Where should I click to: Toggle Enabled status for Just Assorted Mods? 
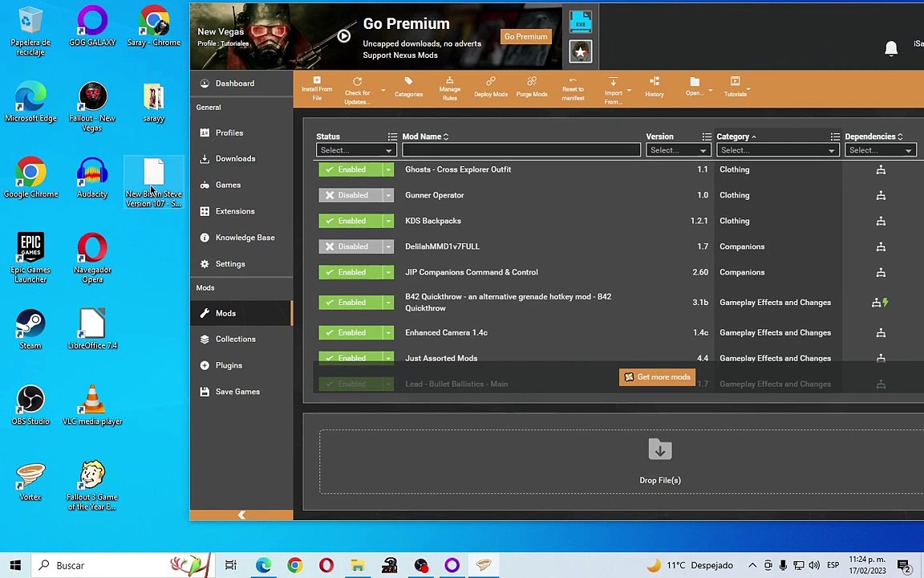tap(351, 357)
